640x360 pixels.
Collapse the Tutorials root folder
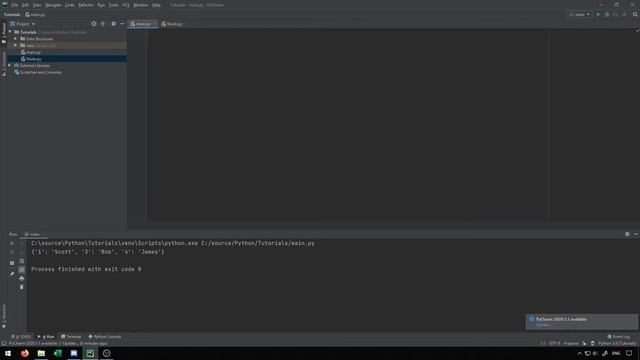[10, 32]
